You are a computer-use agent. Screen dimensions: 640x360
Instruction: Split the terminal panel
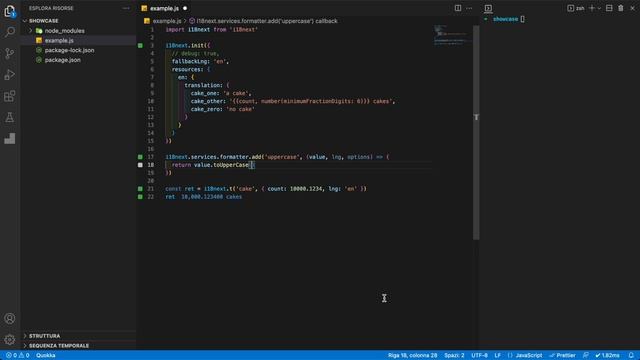click(609, 8)
